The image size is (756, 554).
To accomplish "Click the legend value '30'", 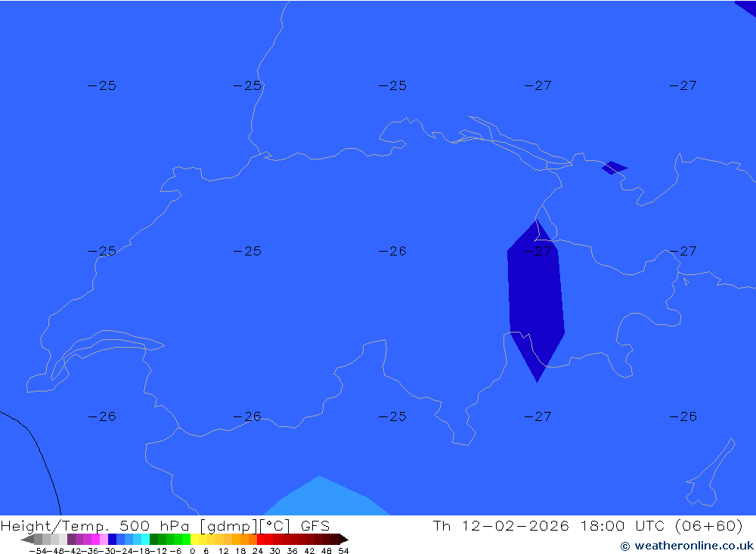I will (275, 551).
